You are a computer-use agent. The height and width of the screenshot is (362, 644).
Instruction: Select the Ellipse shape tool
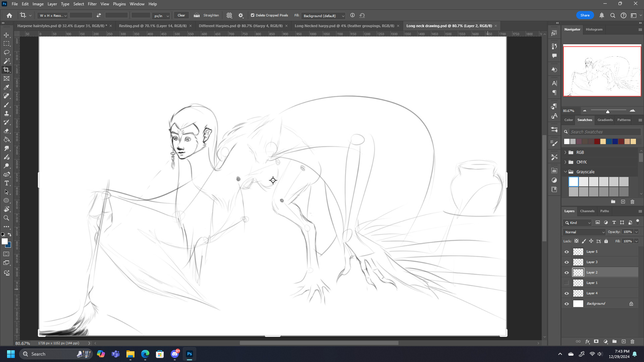pos(6,200)
